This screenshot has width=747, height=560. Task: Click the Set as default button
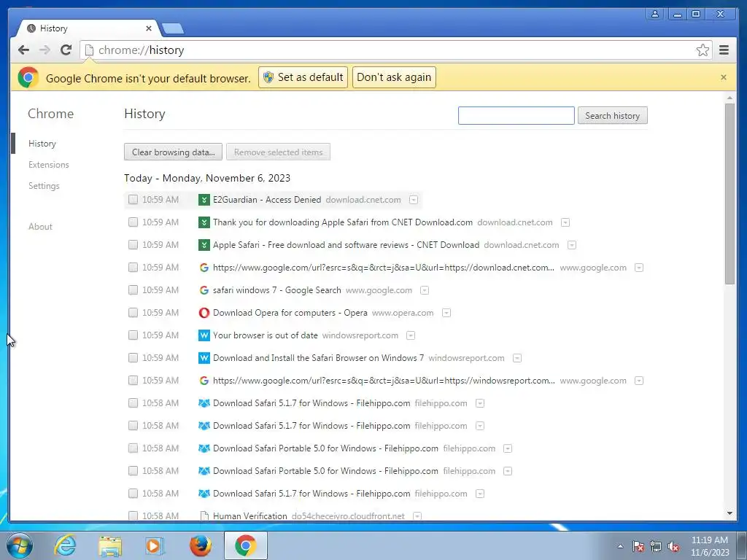pyautogui.click(x=303, y=77)
